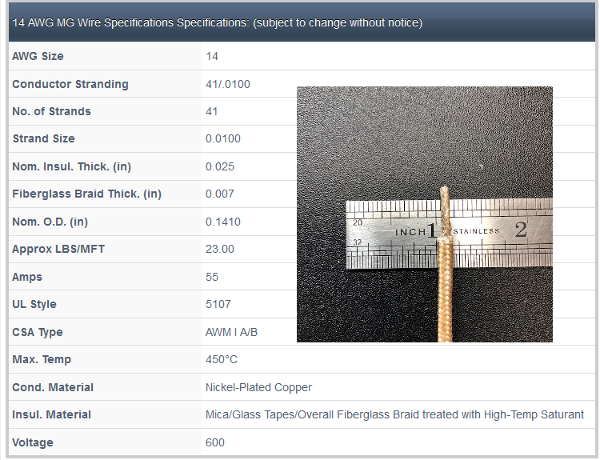
Task: Select the CSA Type value AWM I A/B
Action: pyautogui.click(x=231, y=332)
